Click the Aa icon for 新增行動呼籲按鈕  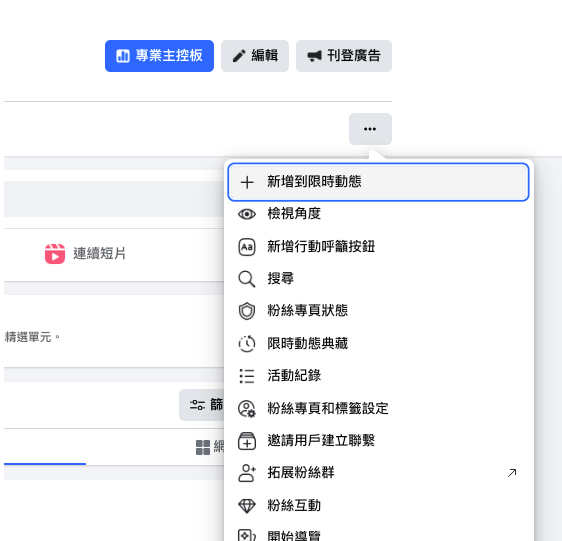pos(247,247)
